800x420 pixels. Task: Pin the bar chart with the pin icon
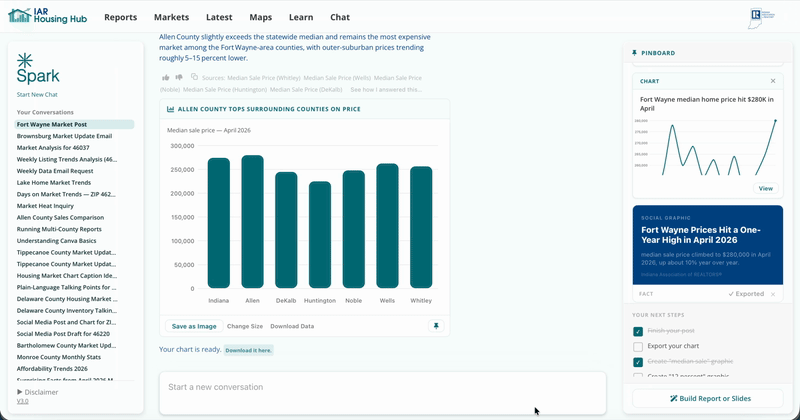pyautogui.click(x=436, y=326)
